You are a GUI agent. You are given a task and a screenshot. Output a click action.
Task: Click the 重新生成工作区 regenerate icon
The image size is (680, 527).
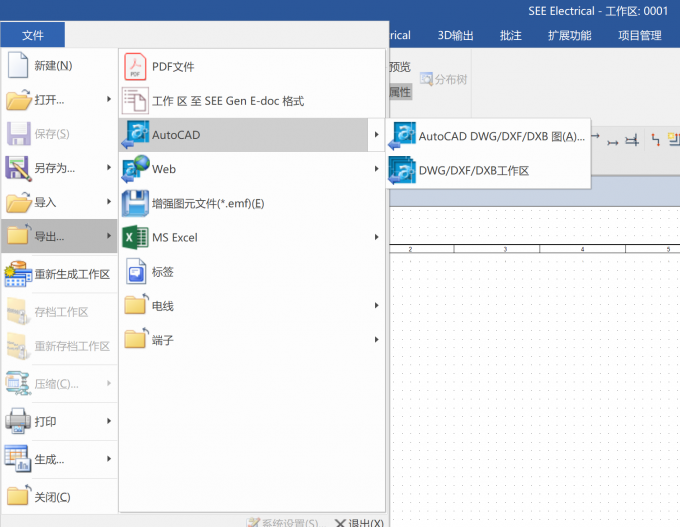pos(18,274)
